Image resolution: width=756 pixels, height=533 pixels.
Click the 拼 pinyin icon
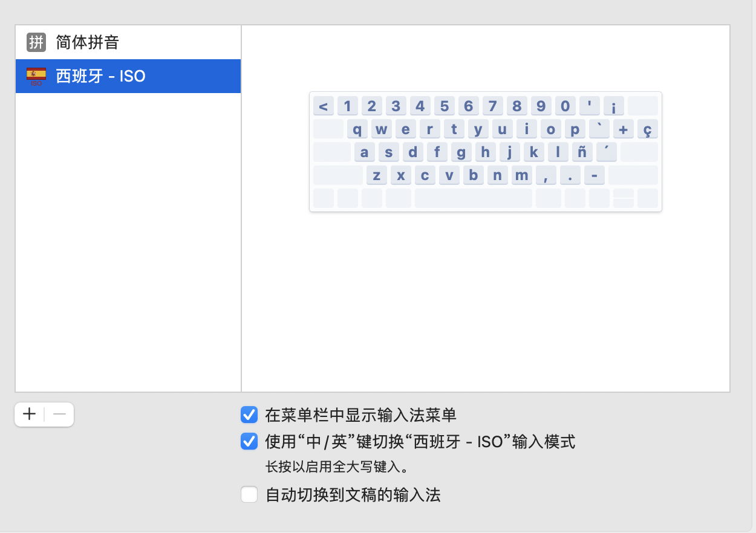tap(36, 42)
